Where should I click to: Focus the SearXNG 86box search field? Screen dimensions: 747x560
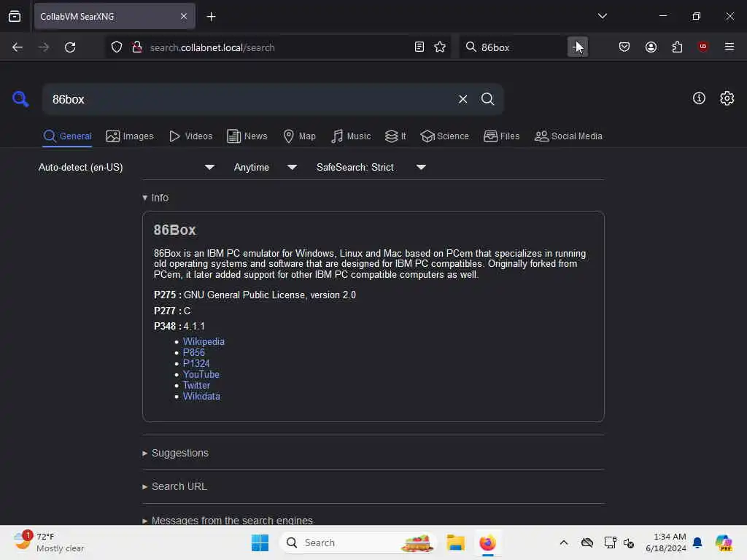click(250, 99)
